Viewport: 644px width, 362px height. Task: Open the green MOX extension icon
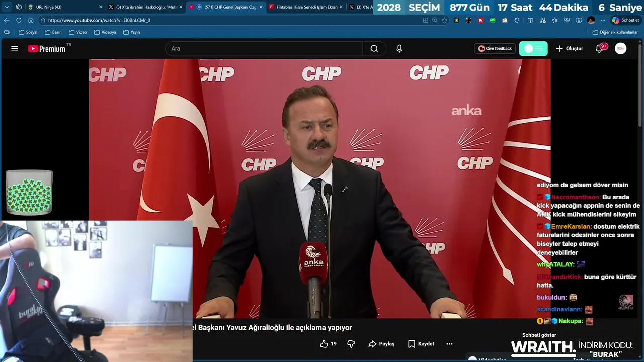coord(493,20)
